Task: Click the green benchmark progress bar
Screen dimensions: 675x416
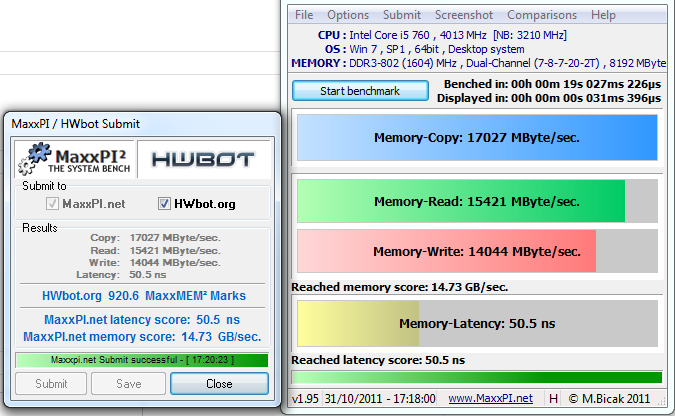Action: point(477,378)
